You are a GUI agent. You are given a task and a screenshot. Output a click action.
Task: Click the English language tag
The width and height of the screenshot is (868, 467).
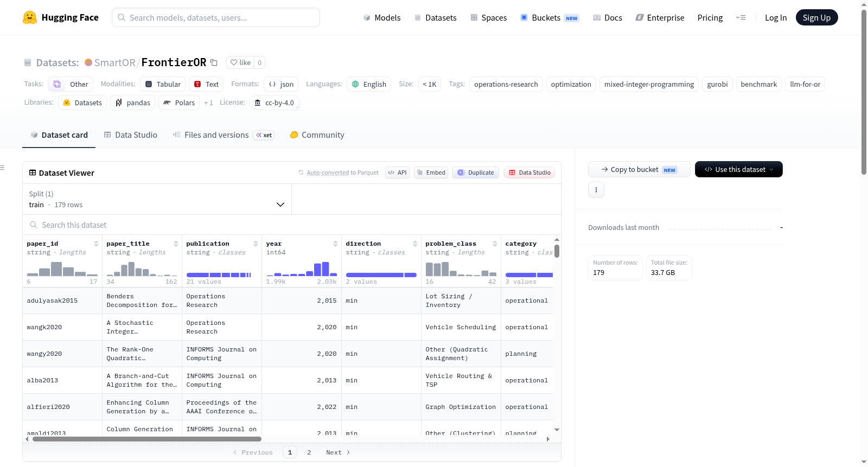tap(369, 84)
